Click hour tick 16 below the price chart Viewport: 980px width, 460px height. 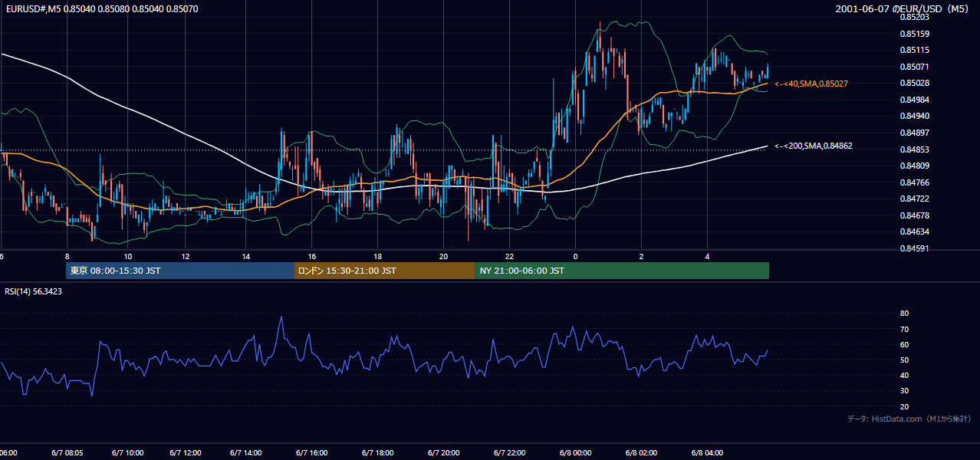312,257
